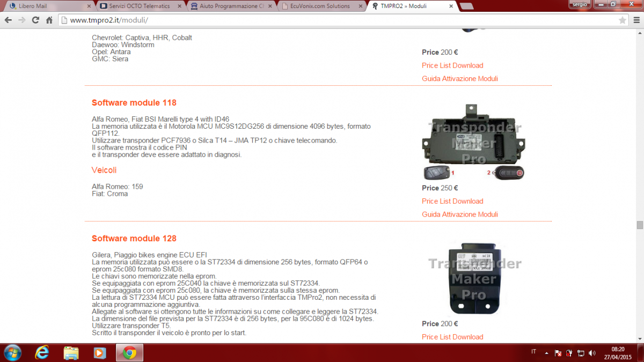This screenshot has height=362, width=644.
Task: Open the taskbar clock showing 08:20
Action: (619, 352)
